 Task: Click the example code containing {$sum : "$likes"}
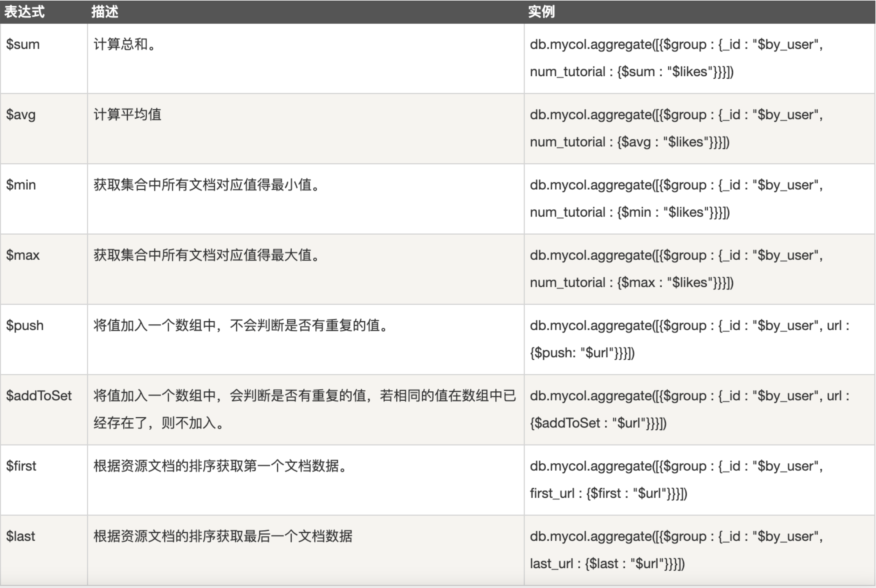676,58
